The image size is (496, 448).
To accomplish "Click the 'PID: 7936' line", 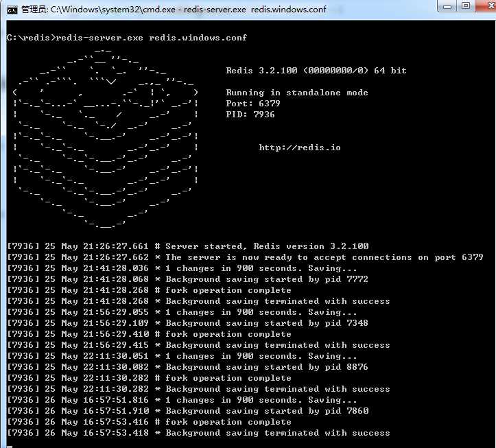I will (x=250, y=114).
